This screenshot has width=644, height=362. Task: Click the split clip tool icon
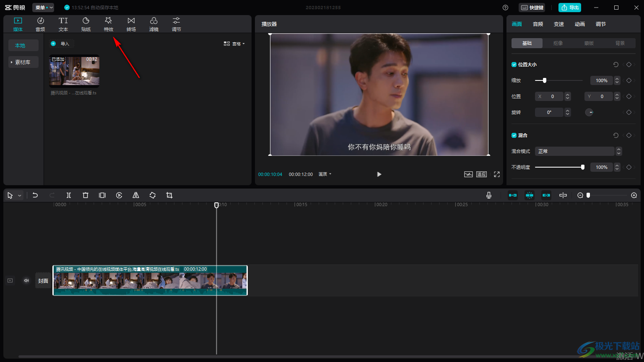[x=69, y=195]
